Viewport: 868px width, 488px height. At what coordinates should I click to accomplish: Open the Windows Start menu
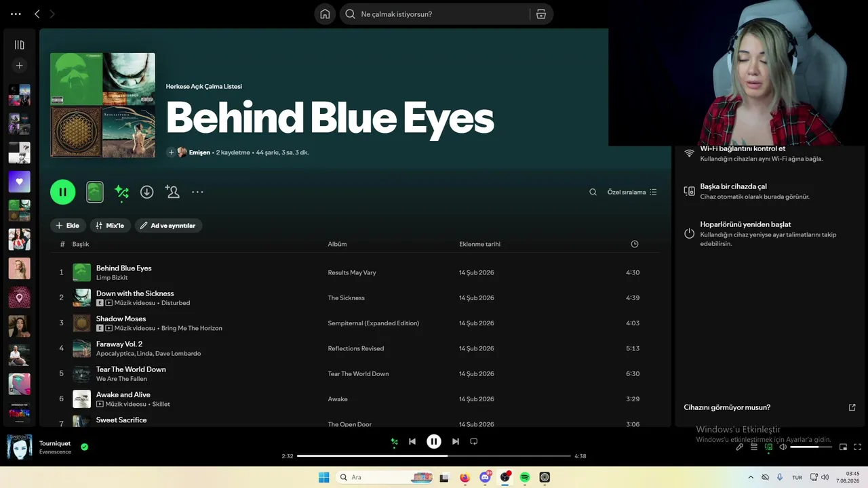324,477
